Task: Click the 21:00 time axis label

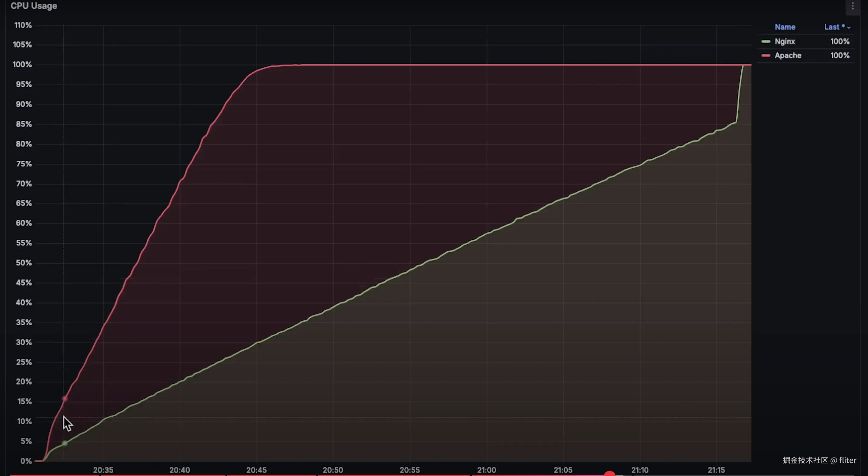Action: 486,470
